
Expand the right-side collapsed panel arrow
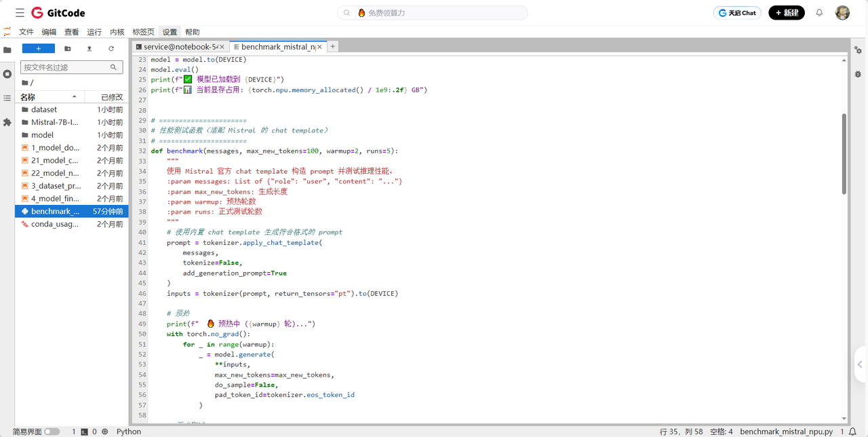point(860,364)
